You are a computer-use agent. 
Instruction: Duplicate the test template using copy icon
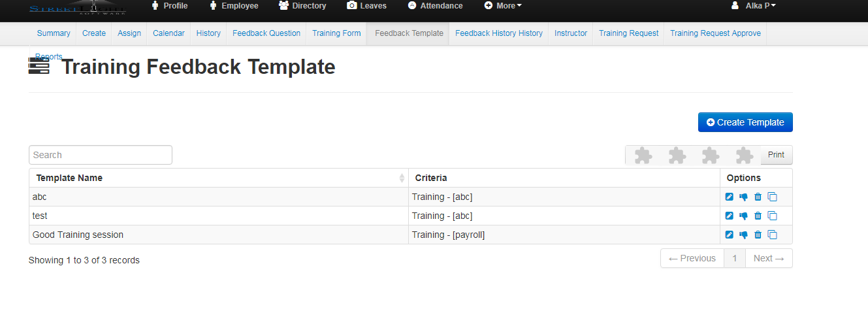pos(772,216)
